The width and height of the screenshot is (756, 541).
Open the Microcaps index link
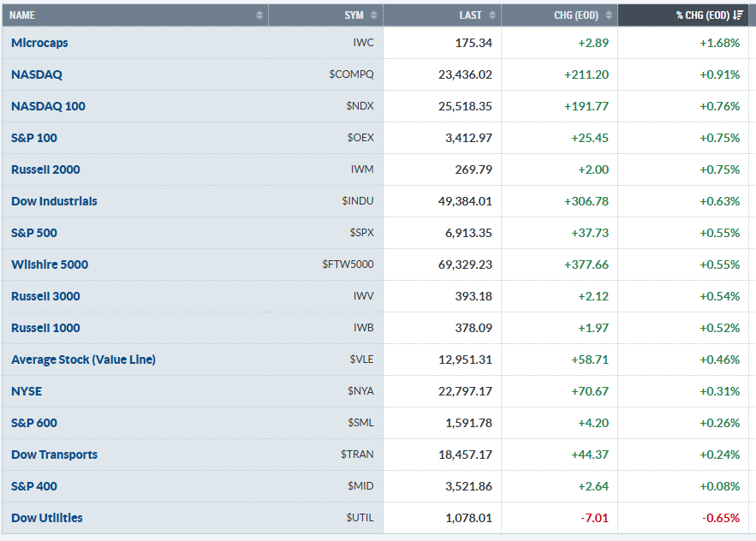(39, 43)
